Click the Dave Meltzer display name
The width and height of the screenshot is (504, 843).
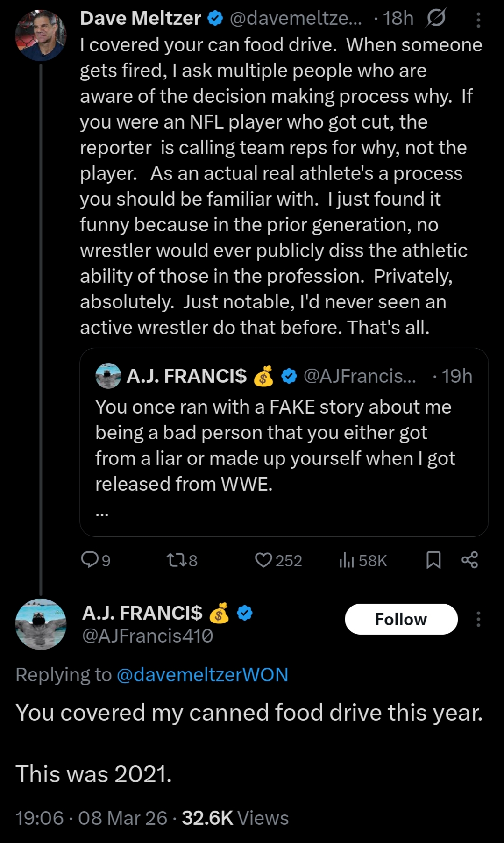140,19
